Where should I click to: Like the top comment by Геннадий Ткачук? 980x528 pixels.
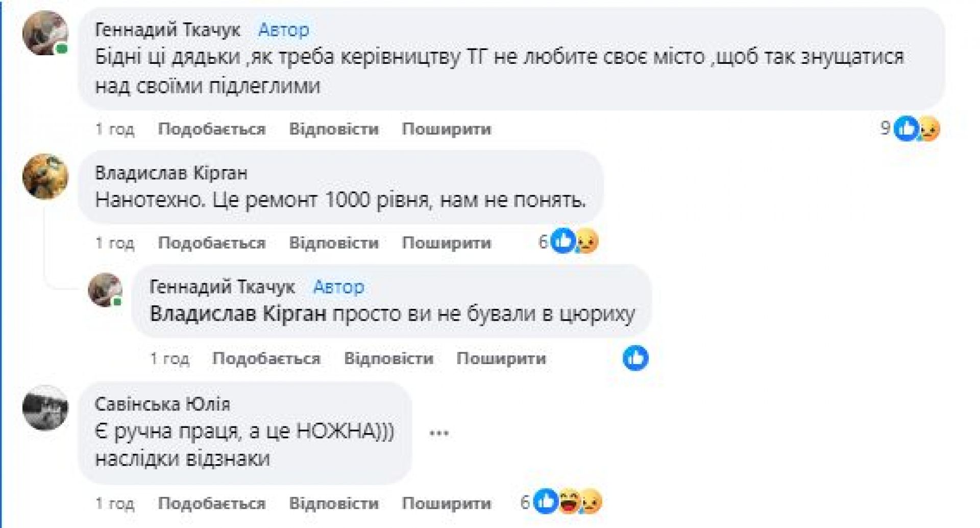click(211, 129)
